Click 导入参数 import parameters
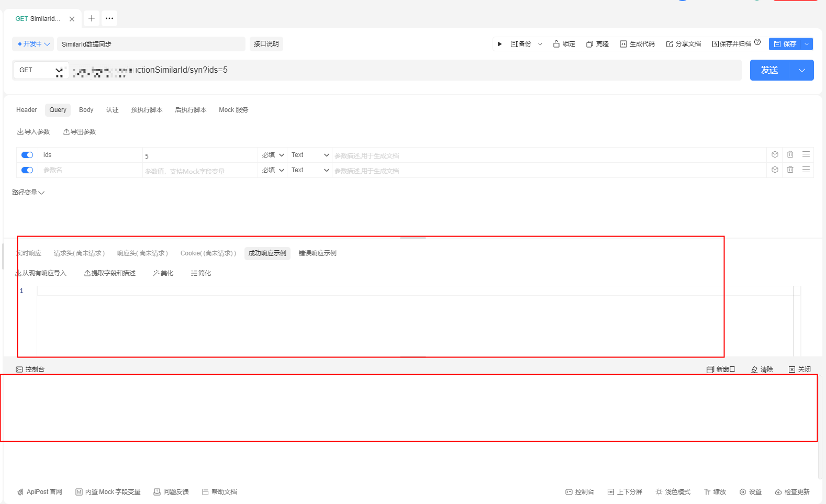The width and height of the screenshot is (826, 504). pyautogui.click(x=34, y=132)
